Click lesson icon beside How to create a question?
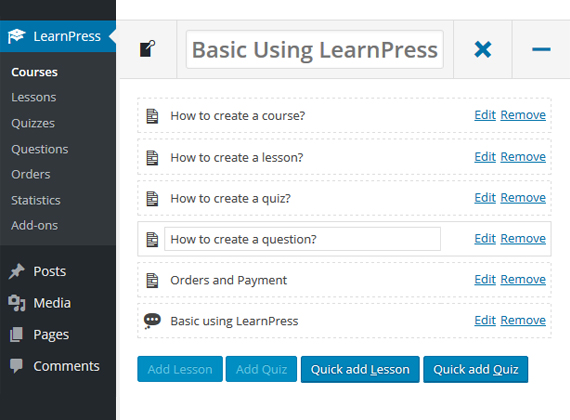 (x=152, y=239)
